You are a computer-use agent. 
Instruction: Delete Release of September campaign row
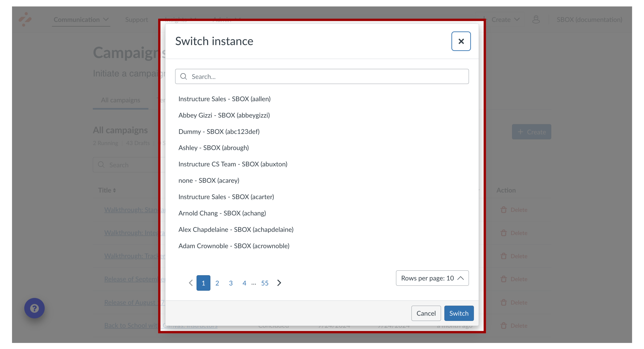pyautogui.click(x=514, y=279)
